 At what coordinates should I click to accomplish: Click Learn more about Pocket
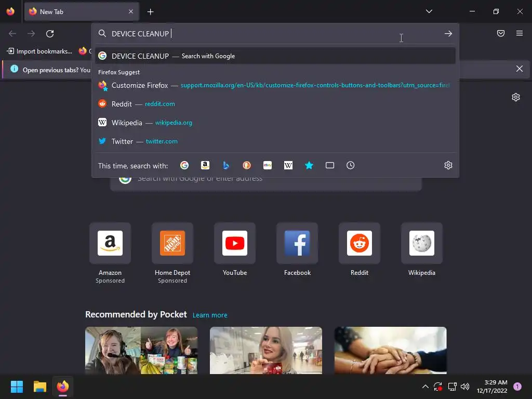[x=210, y=315]
